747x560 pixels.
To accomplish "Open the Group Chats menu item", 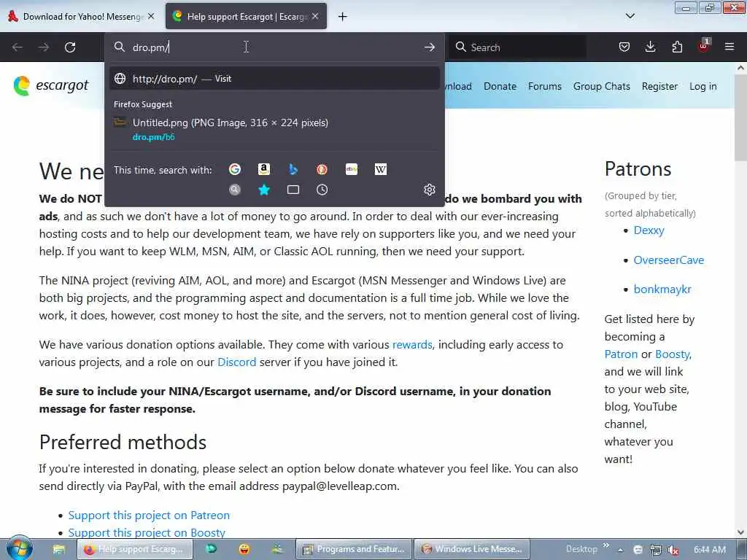I will 601,86.
